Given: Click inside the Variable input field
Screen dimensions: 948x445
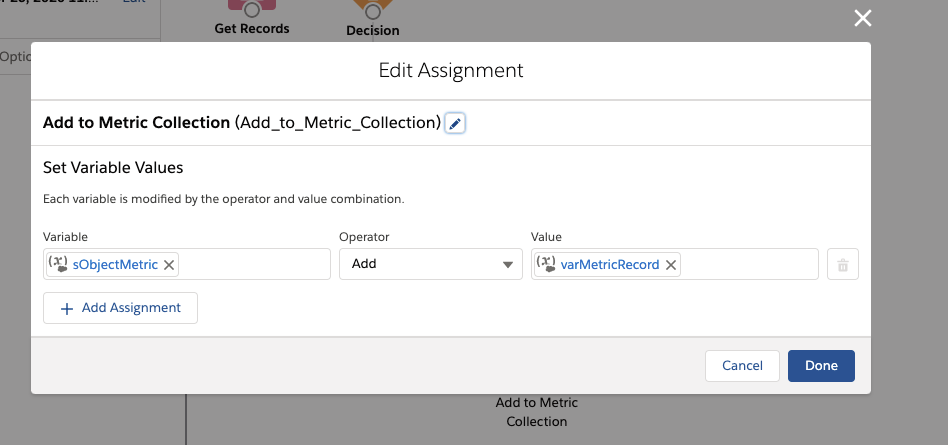Looking at the screenshot, I should click(x=255, y=265).
